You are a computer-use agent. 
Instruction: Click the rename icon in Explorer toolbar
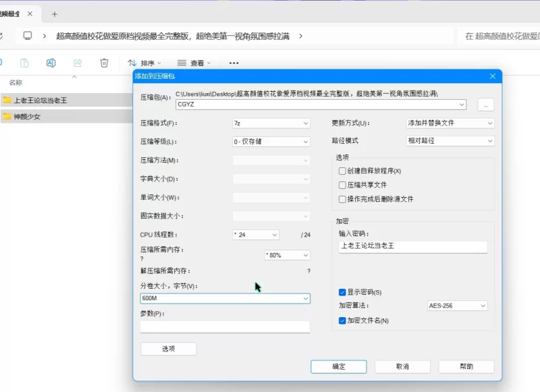tap(51, 63)
